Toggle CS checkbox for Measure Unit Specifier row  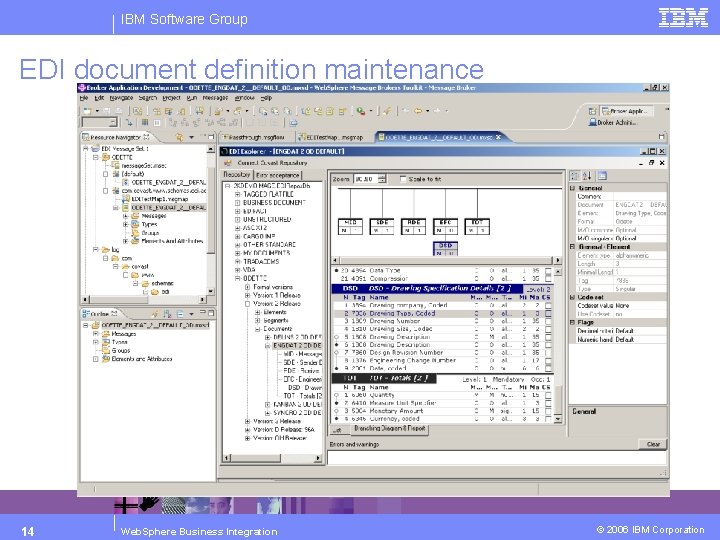click(548, 403)
